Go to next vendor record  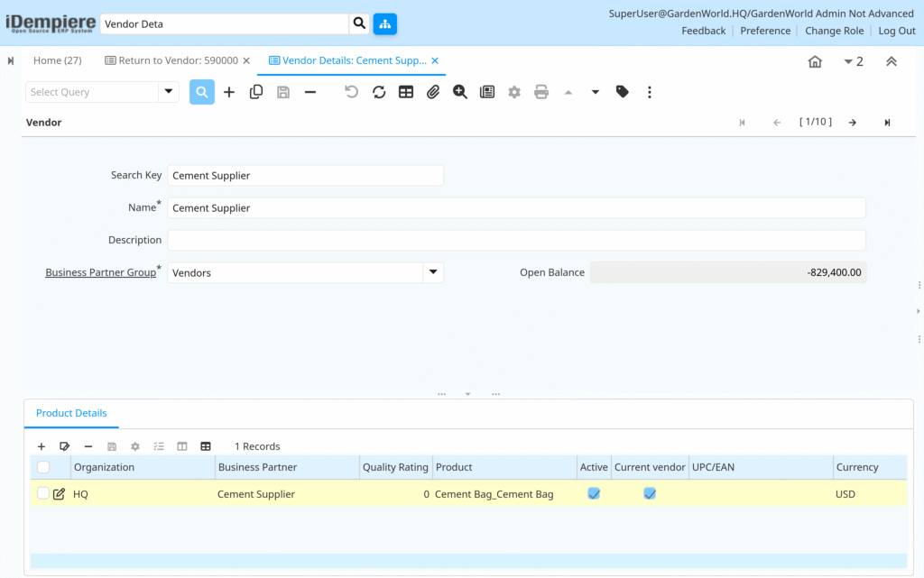pyautogui.click(x=853, y=123)
